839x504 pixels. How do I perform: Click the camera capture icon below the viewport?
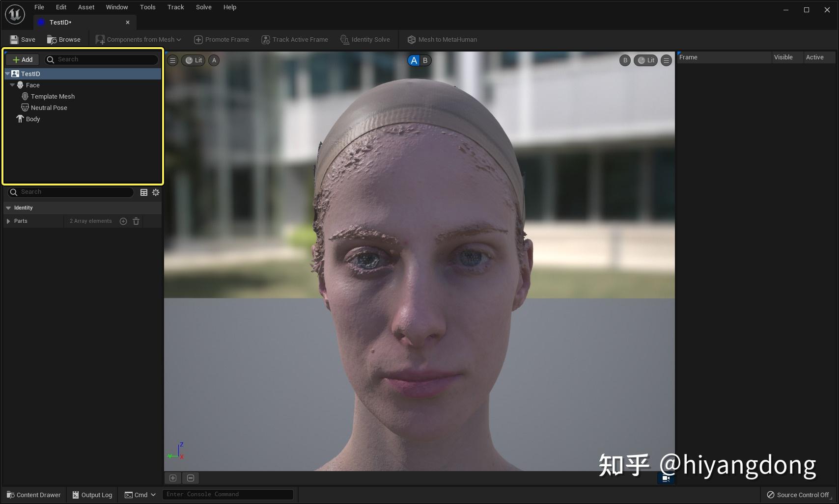point(666,478)
